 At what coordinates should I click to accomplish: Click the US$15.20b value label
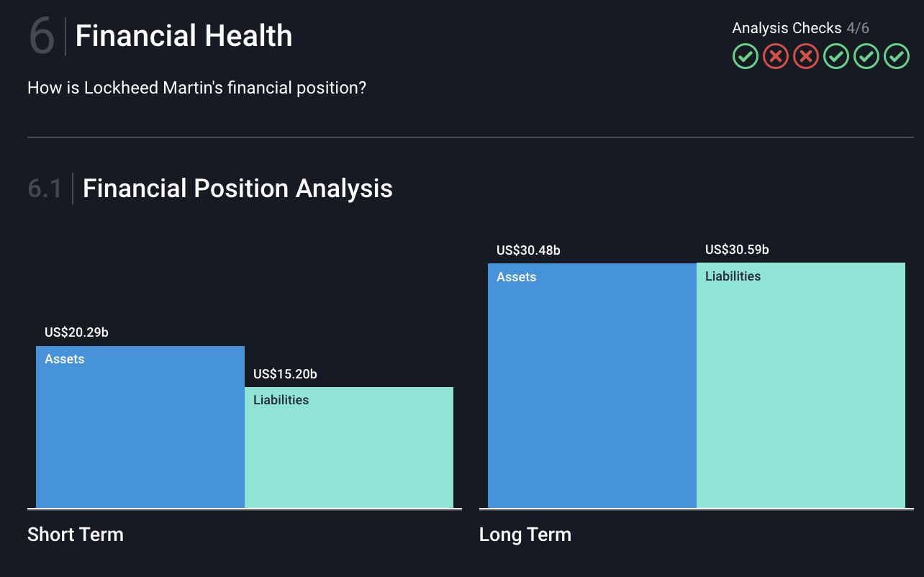click(285, 374)
